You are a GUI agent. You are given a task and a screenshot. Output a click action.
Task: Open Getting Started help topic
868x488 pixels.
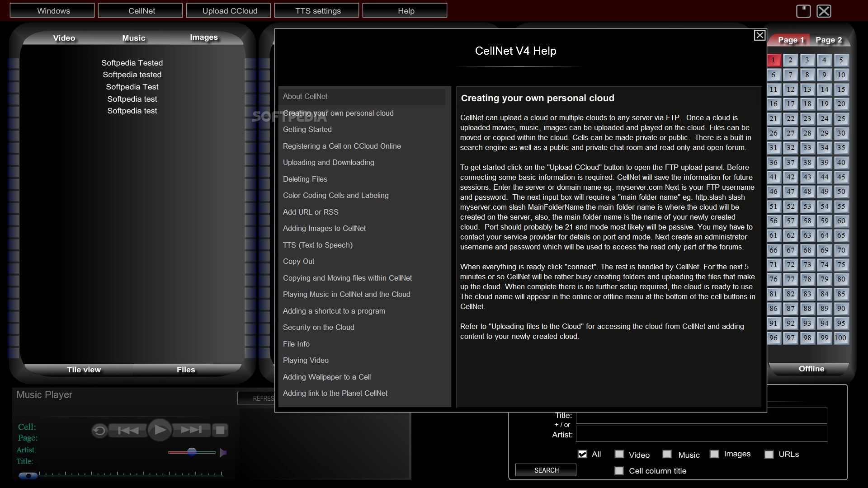307,130
